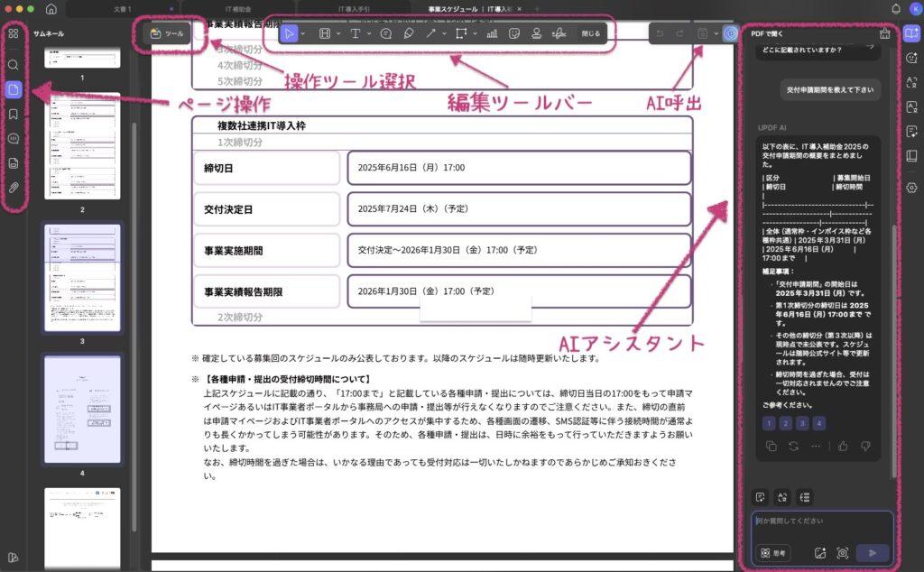This screenshot has height=572, width=924.
Task: Click the AI chat panel scrollbar
Action: (x=894, y=350)
